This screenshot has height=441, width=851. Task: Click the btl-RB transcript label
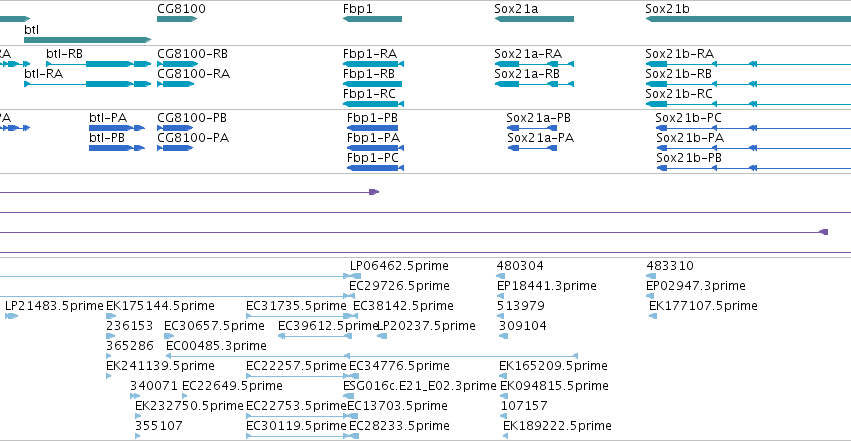(x=65, y=54)
